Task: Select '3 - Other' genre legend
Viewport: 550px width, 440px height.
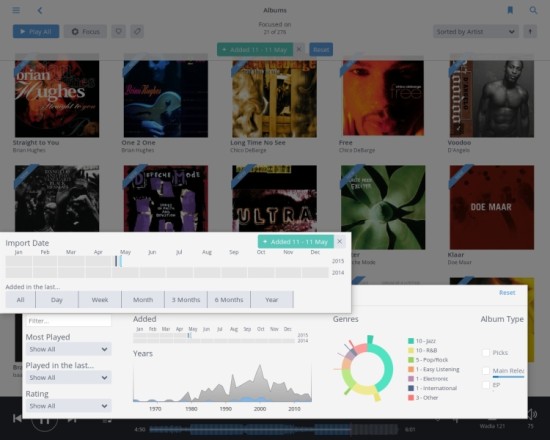Action: (423, 398)
